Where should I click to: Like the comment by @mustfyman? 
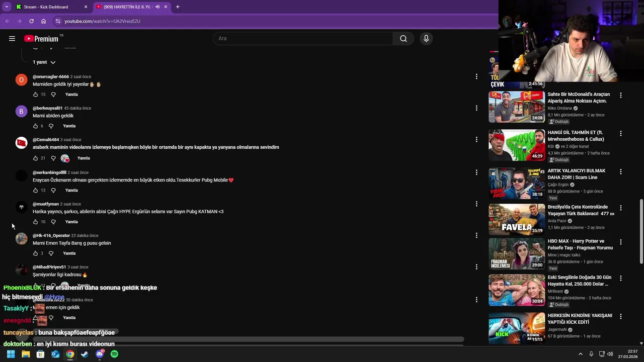[35, 222]
